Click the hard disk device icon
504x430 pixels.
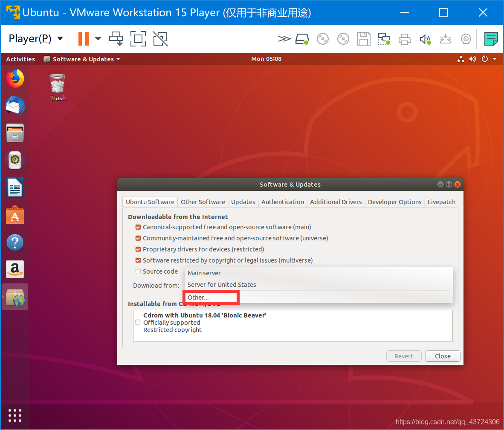302,39
